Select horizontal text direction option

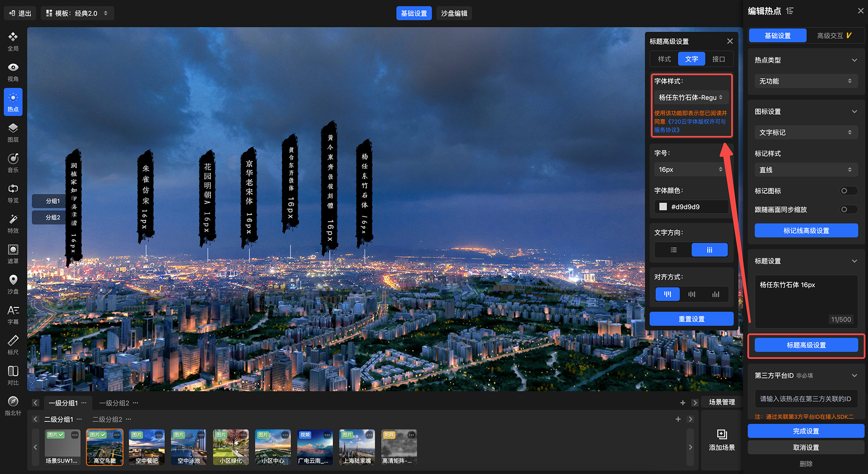pos(674,250)
